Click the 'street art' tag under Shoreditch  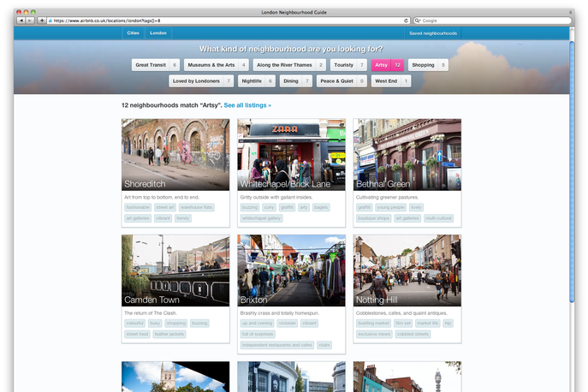[x=165, y=207]
